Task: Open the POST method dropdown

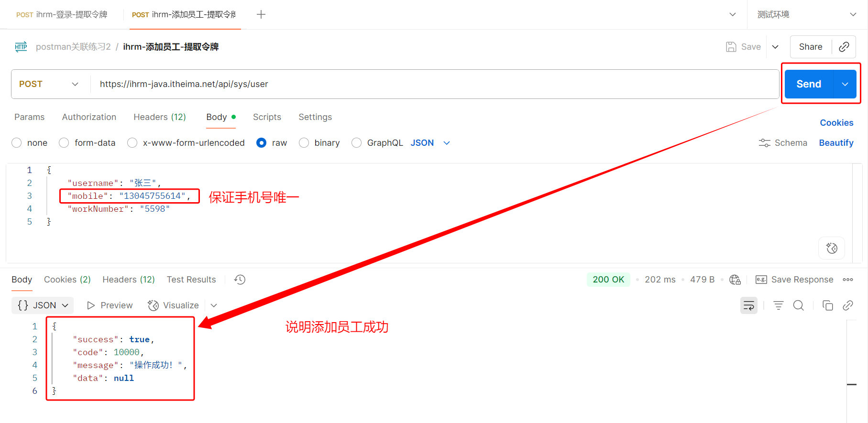Action: point(49,84)
